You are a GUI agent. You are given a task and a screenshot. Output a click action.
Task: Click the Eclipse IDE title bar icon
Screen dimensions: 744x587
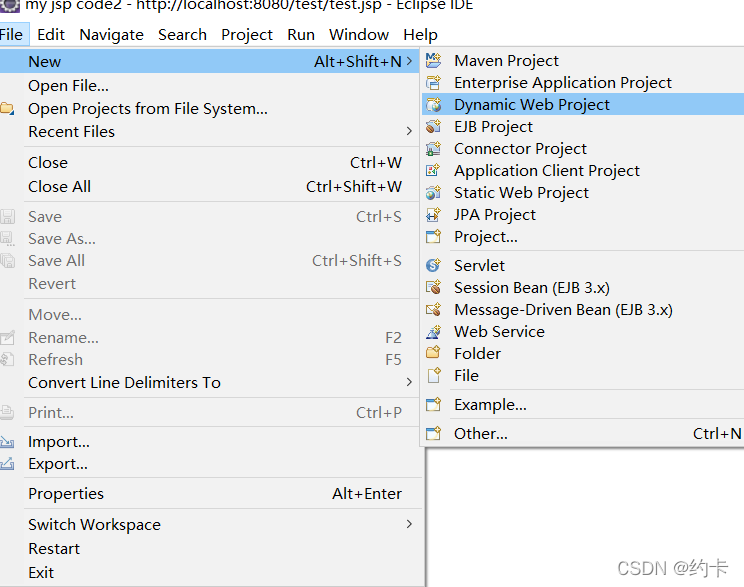point(9,6)
